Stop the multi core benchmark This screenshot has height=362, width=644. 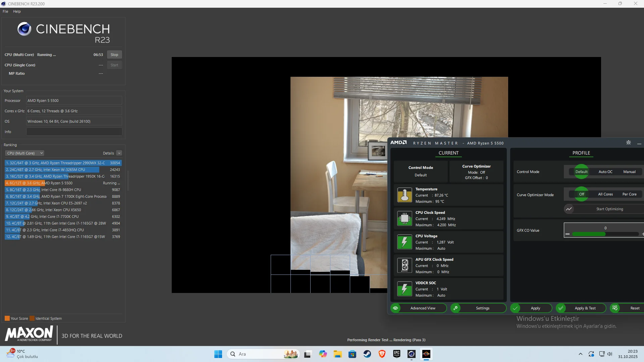(114, 55)
